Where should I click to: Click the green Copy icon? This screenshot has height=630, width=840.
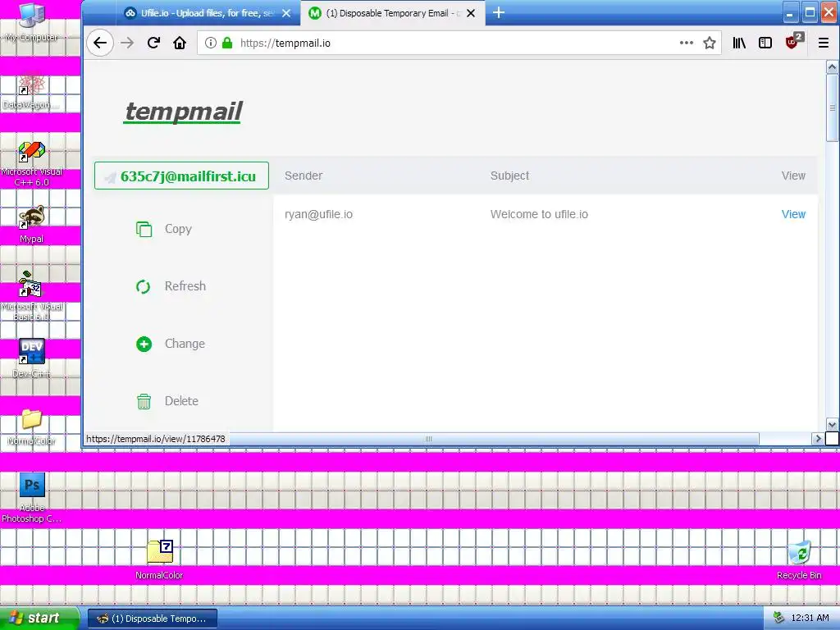[144, 230]
